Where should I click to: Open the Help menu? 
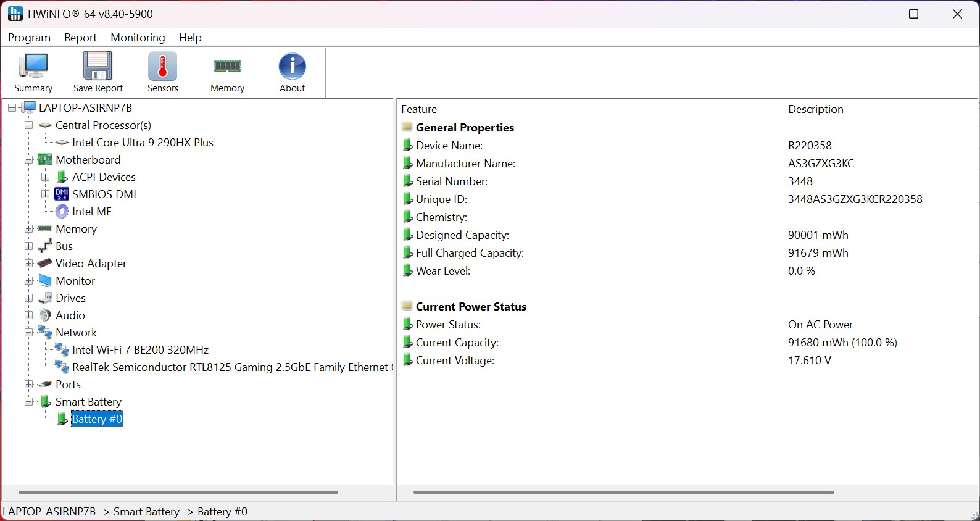point(190,38)
